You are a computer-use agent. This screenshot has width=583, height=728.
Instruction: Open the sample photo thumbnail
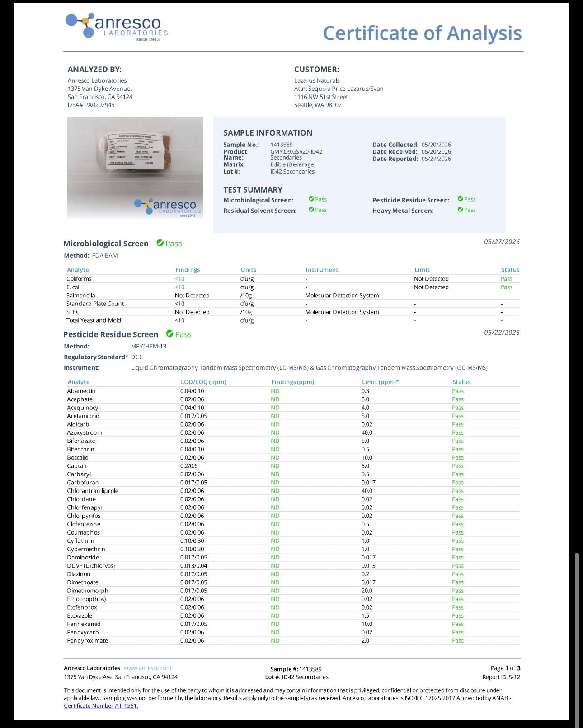pos(135,168)
